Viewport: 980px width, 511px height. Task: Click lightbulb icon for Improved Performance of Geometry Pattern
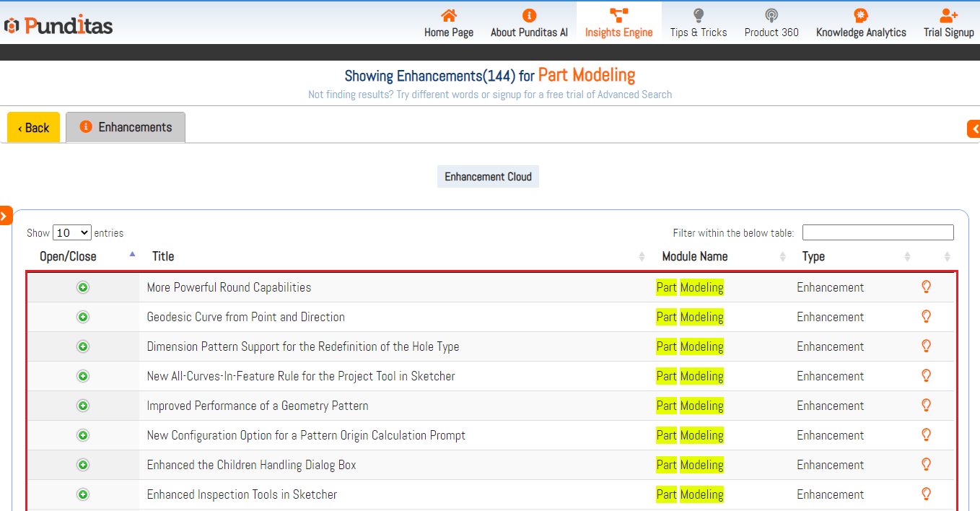click(927, 405)
